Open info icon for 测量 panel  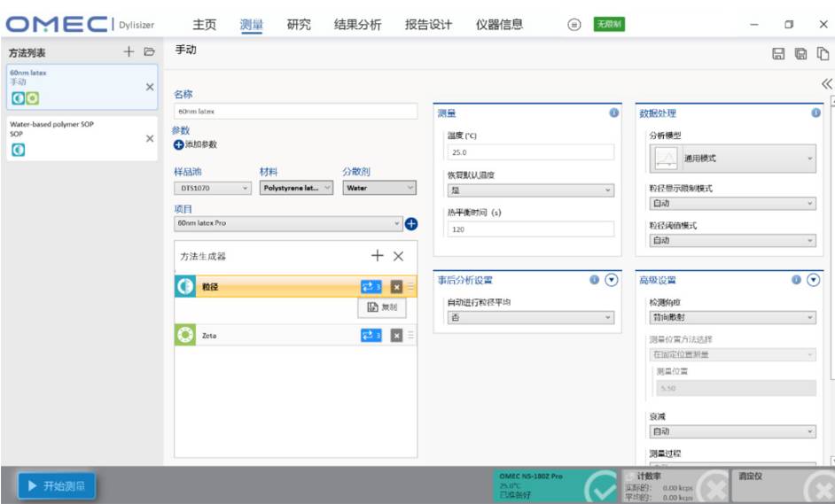pos(613,113)
